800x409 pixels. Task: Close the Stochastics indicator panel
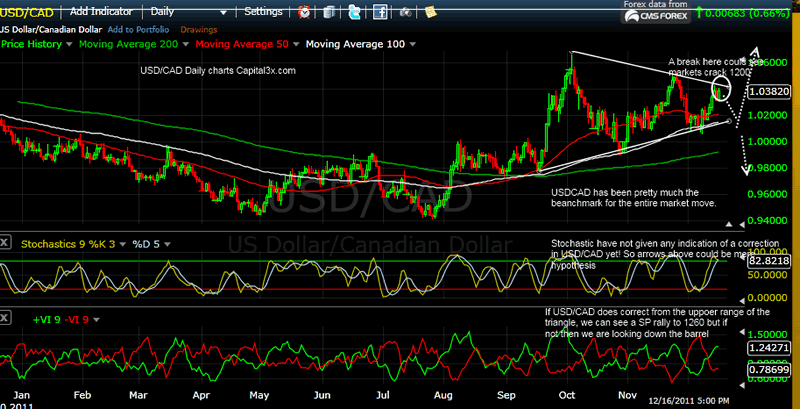pos(6,242)
